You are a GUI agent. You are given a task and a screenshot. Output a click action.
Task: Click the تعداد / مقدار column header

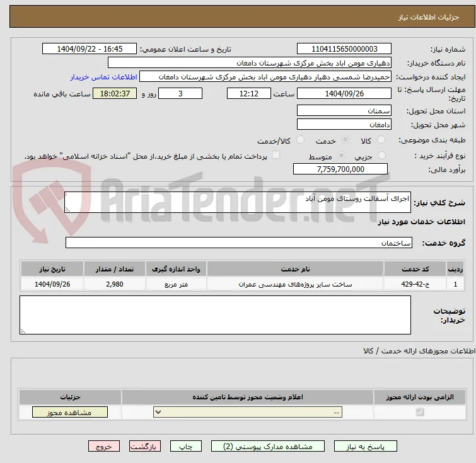(115, 269)
